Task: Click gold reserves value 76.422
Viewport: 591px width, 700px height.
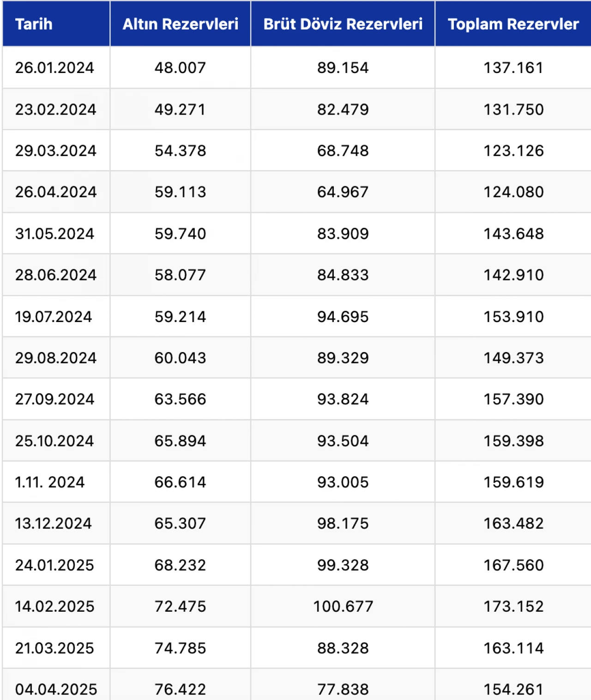Action: (180, 689)
